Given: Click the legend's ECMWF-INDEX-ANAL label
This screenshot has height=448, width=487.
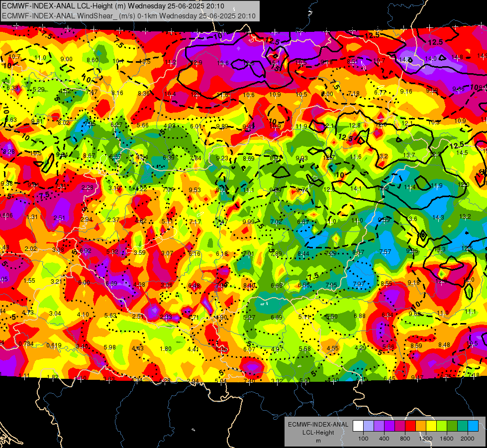Looking at the screenshot, I should [x=318, y=425].
